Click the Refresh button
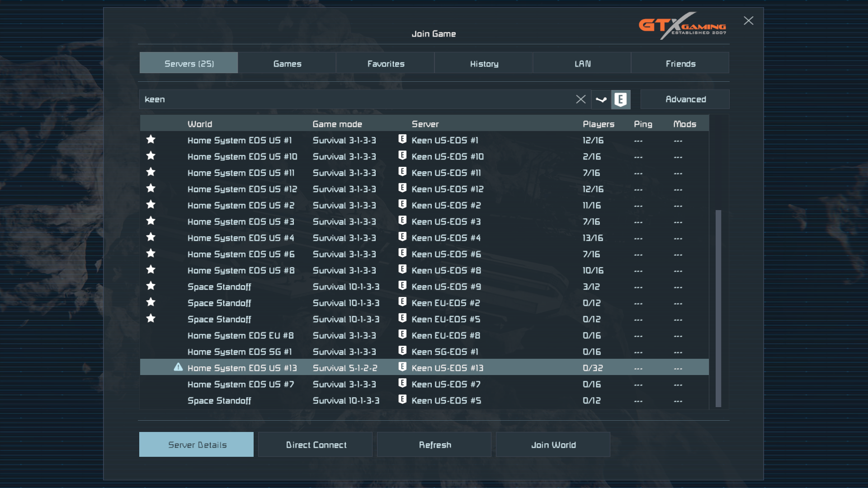868x488 pixels. pos(434,445)
